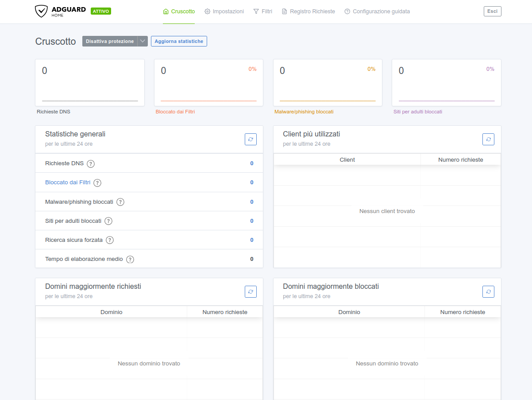Refresh the Domini maggiormente bloccati panel
This screenshot has height=400, width=532.
488,291
